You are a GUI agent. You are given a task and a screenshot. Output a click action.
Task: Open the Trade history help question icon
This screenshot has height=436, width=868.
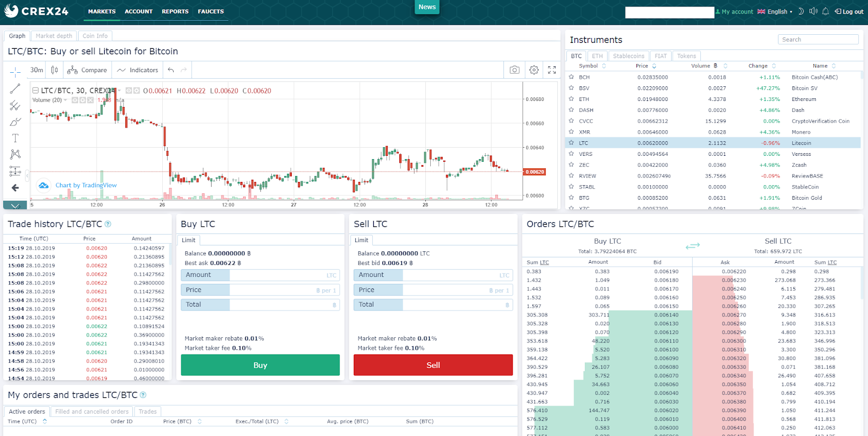point(108,224)
